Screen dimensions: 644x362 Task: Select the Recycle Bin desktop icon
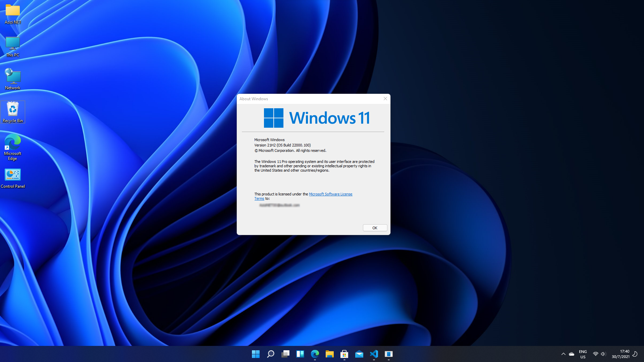13,112
